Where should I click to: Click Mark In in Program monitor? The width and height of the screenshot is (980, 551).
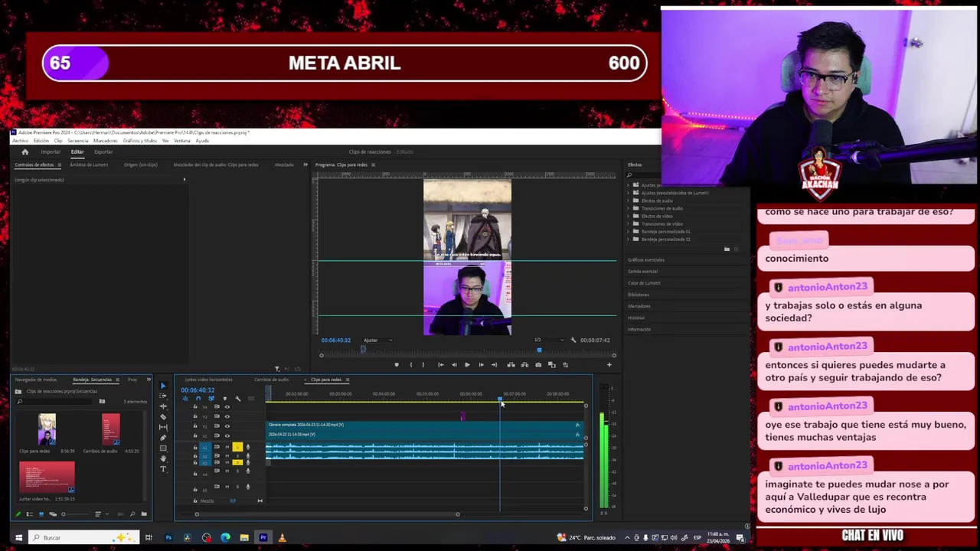point(410,365)
